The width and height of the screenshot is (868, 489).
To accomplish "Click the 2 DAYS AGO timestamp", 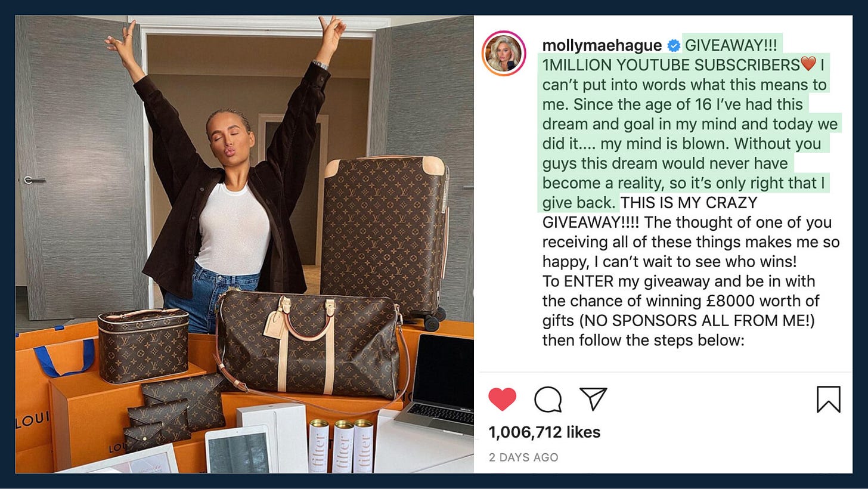I will (523, 457).
